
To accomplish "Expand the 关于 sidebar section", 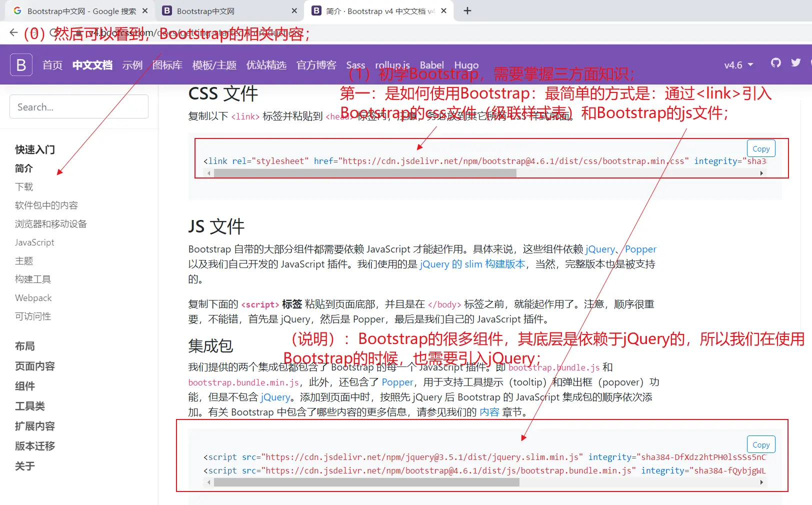I will coord(25,466).
